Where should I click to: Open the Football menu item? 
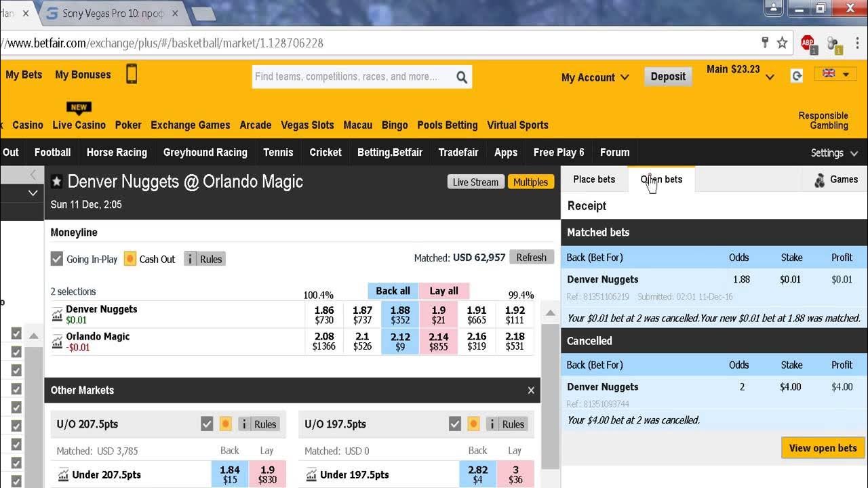point(53,152)
